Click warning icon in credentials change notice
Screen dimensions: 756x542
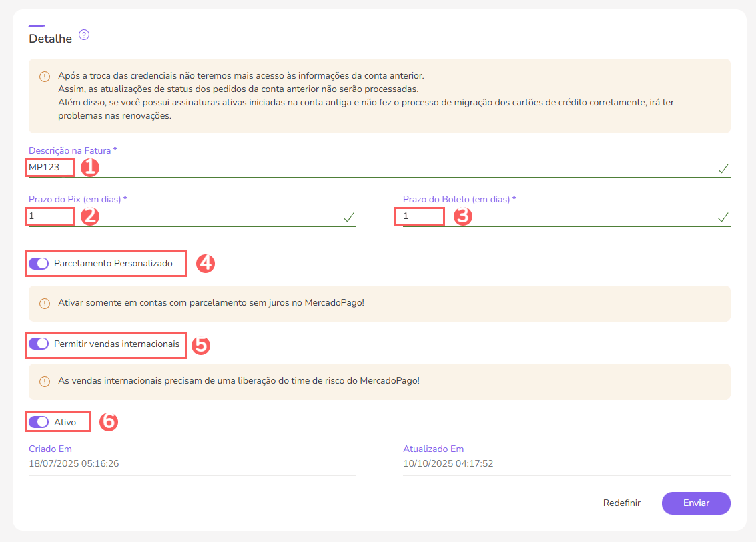coord(45,76)
